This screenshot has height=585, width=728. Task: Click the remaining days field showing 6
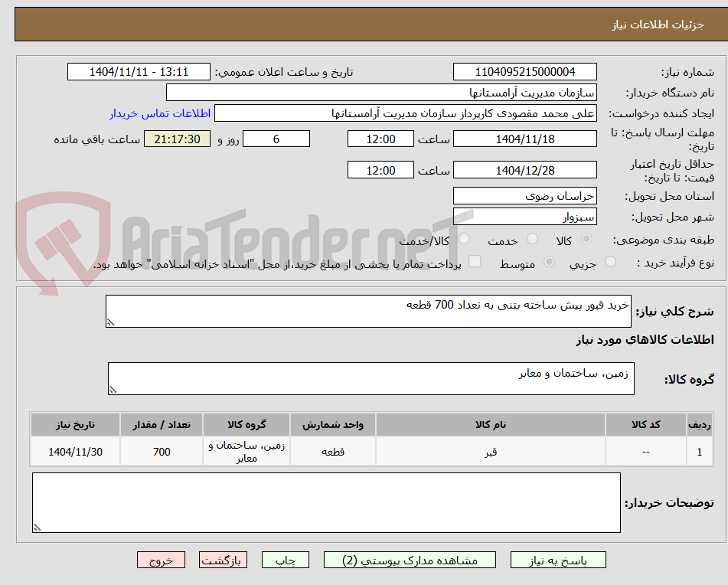276,139
